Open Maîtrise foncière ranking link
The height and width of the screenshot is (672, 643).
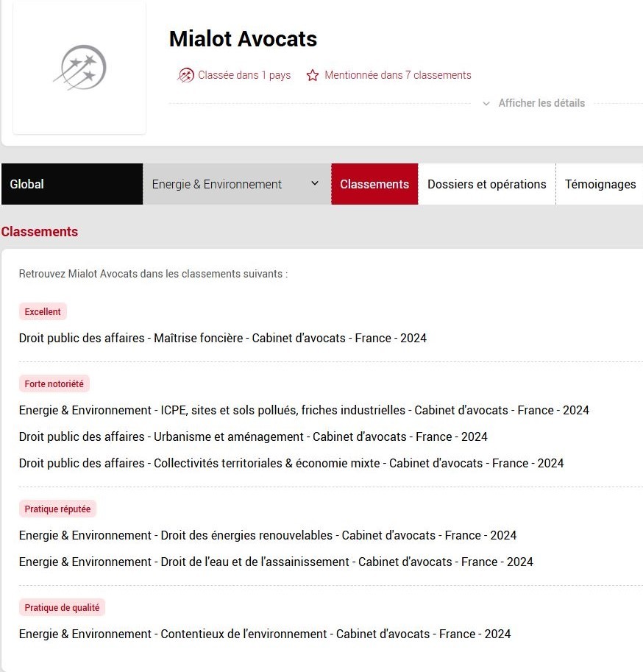222,339
